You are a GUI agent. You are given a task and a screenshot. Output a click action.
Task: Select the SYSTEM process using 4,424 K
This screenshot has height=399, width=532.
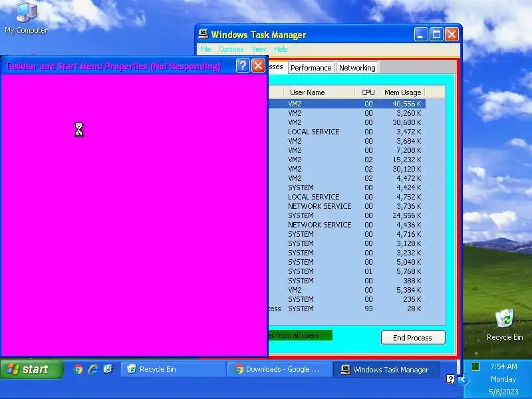346,188
